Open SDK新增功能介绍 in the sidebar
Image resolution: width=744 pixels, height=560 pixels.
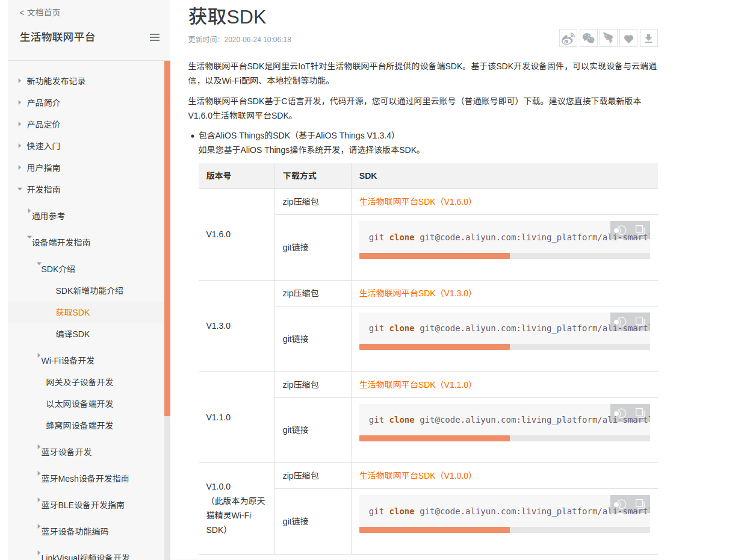(x=89, y=291)
